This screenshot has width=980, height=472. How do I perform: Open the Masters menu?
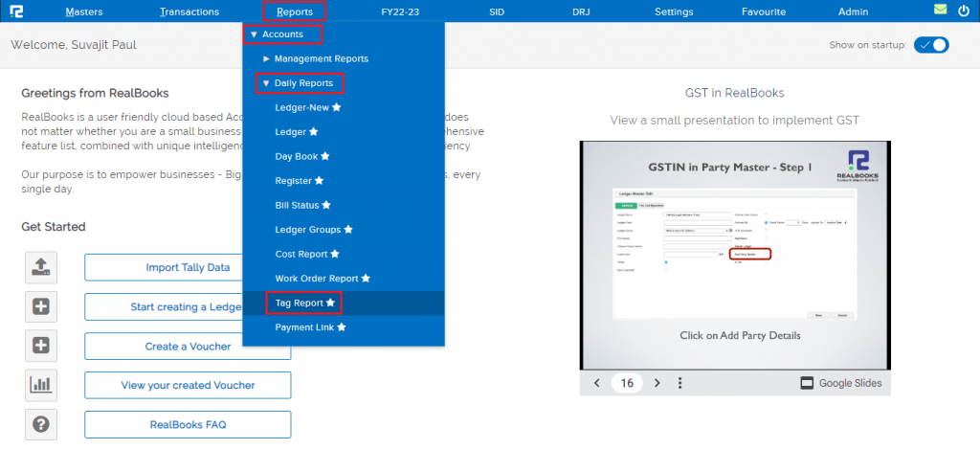coord(84,11)
